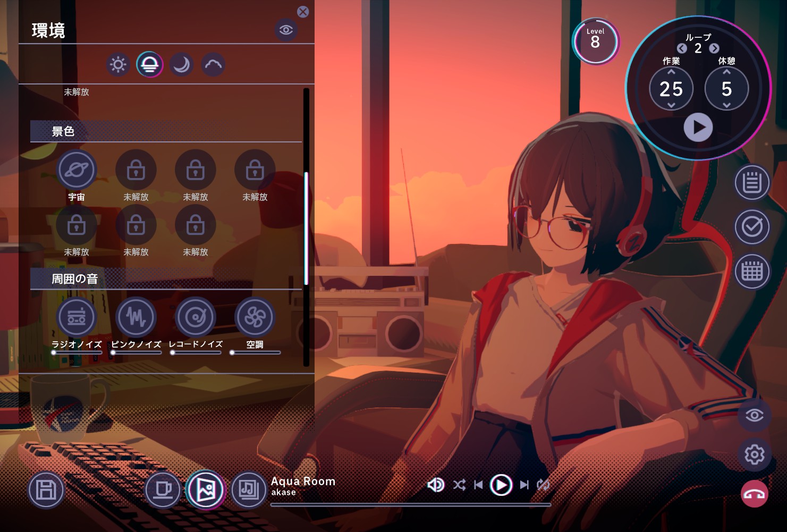Image resolution: width=787 pixels, height=532 pixels.
Task: Switch to night moon lighting
Action: pyautogui.click(x=181, y=65)
